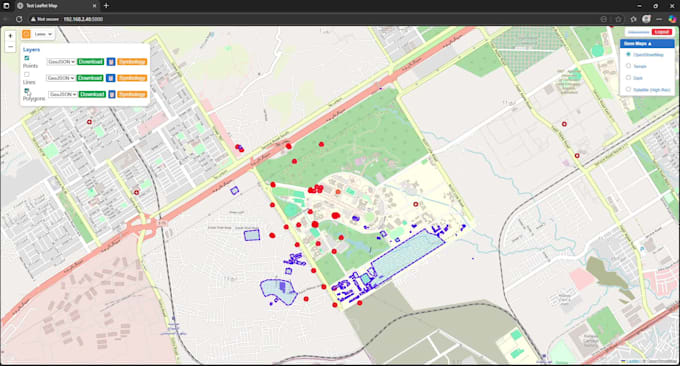Image resolution: width=680 pixels, height=366 pixels.
Task: Delete the Points layer with trash icon
Action: click(x=111, y=62)
